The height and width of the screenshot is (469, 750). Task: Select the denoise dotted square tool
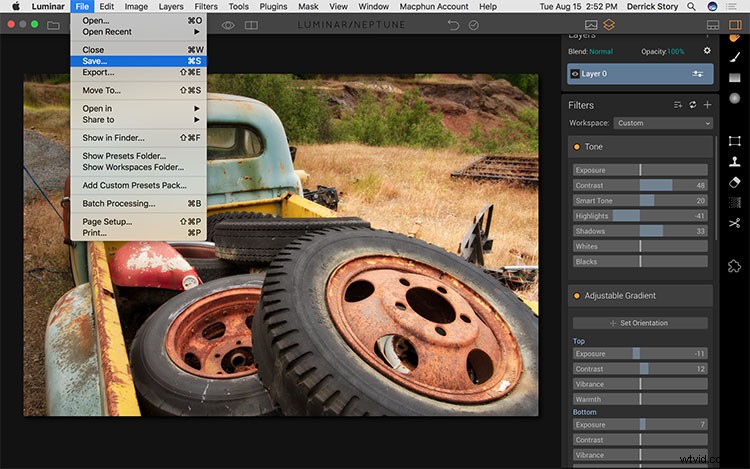point(735,203)
